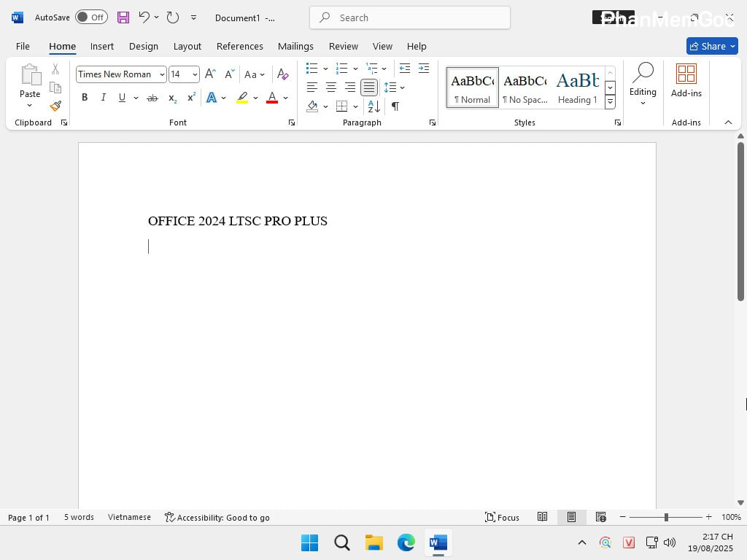747x560 pixels.
Task: Clear all formatting from text
Action: 282,74
